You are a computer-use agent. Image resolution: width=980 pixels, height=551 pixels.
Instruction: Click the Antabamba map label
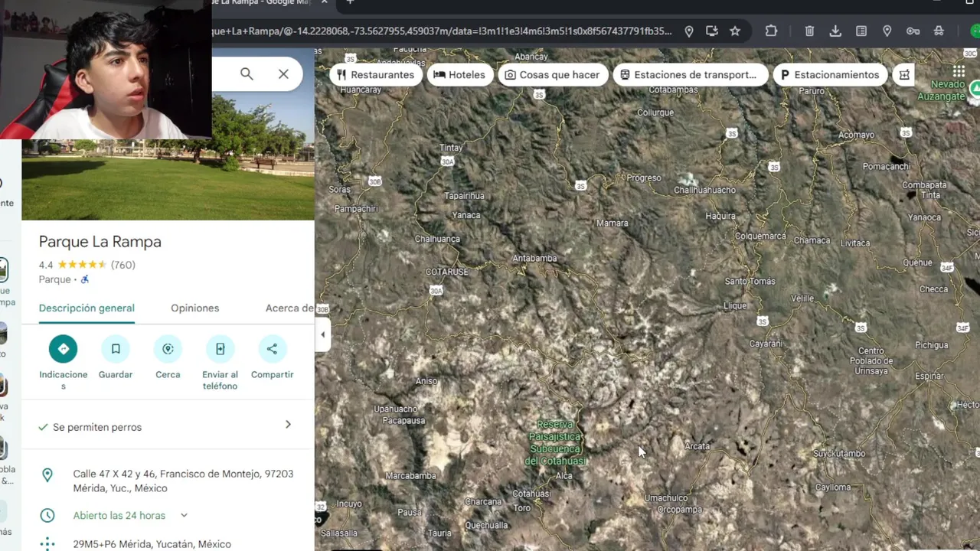(x=534, y=259)
